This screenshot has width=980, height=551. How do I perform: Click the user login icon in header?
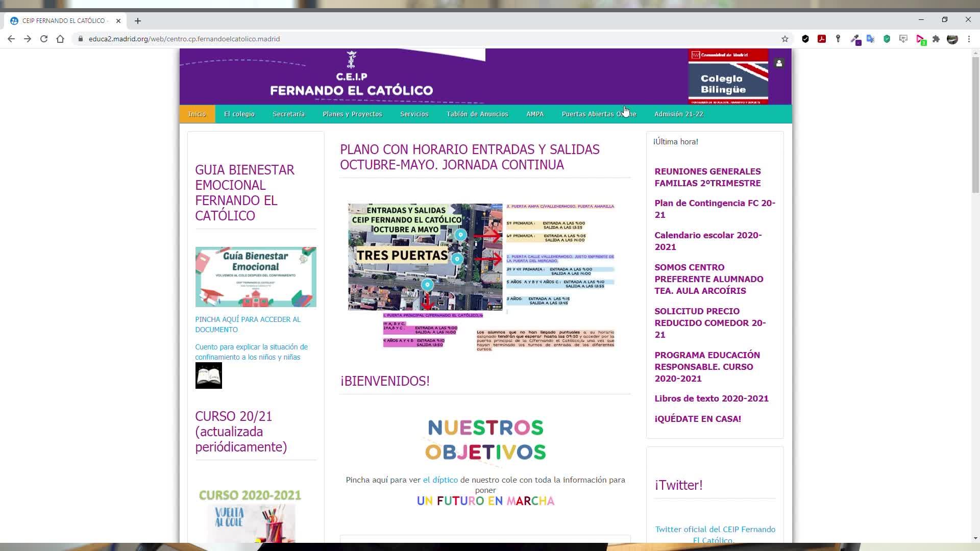[779, 63]
